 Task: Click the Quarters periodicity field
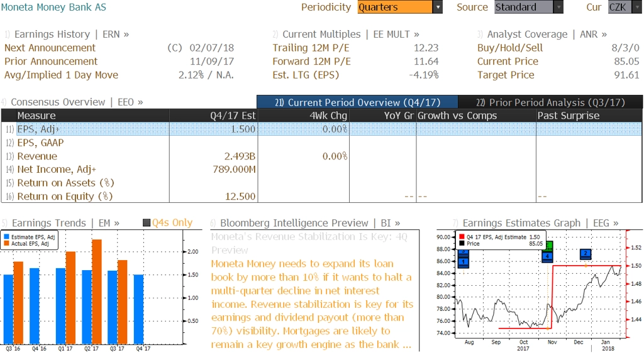(395, 7)
